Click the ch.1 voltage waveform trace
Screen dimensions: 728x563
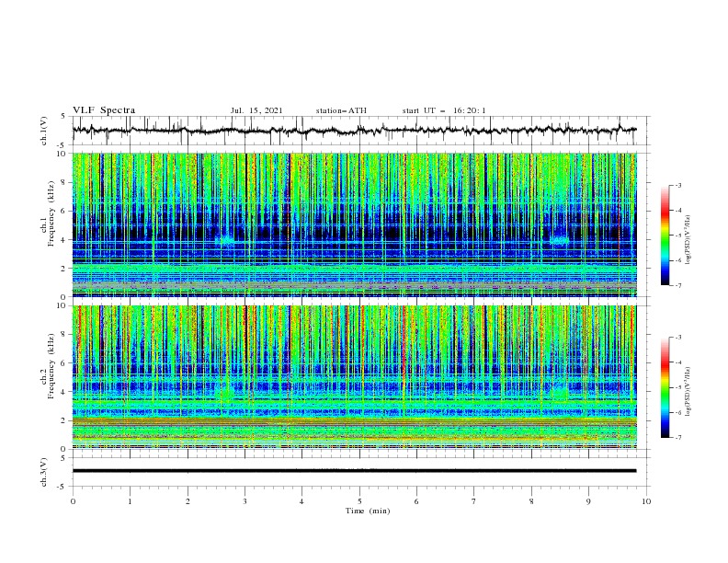coord(354,131)
